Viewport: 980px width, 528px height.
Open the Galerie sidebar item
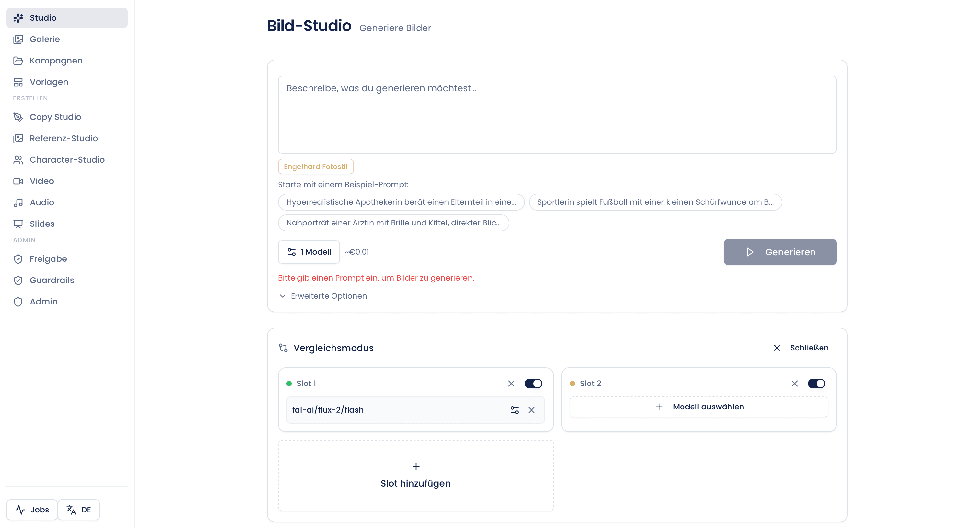click(67, 39)
